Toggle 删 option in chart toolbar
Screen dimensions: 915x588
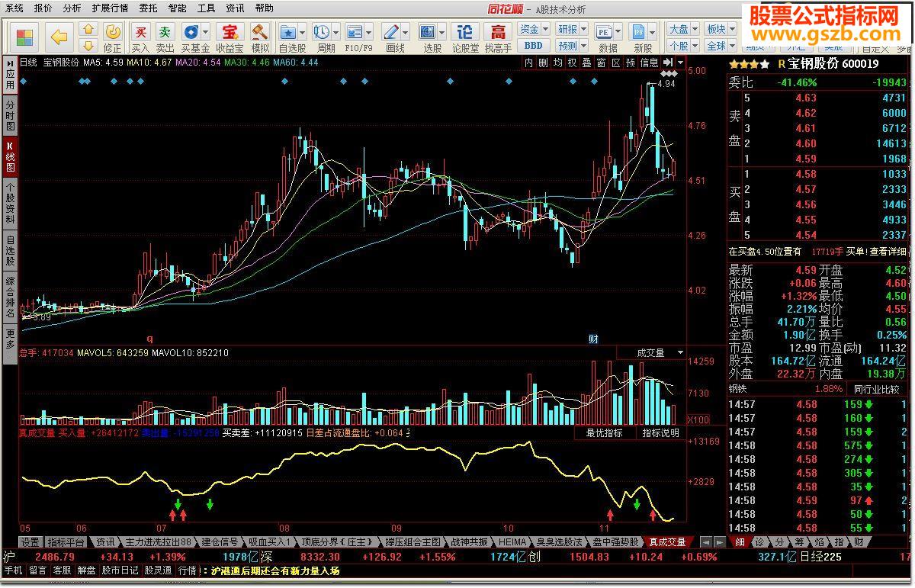[543, 63]
